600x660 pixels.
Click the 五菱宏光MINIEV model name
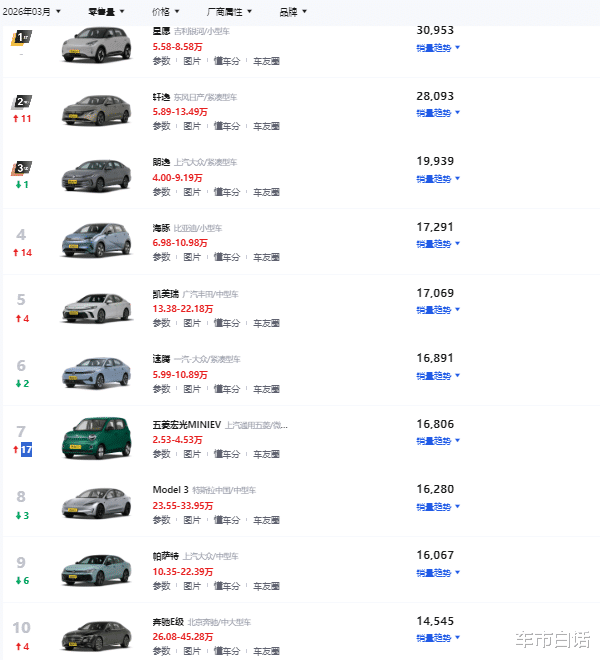click(186, 425)
